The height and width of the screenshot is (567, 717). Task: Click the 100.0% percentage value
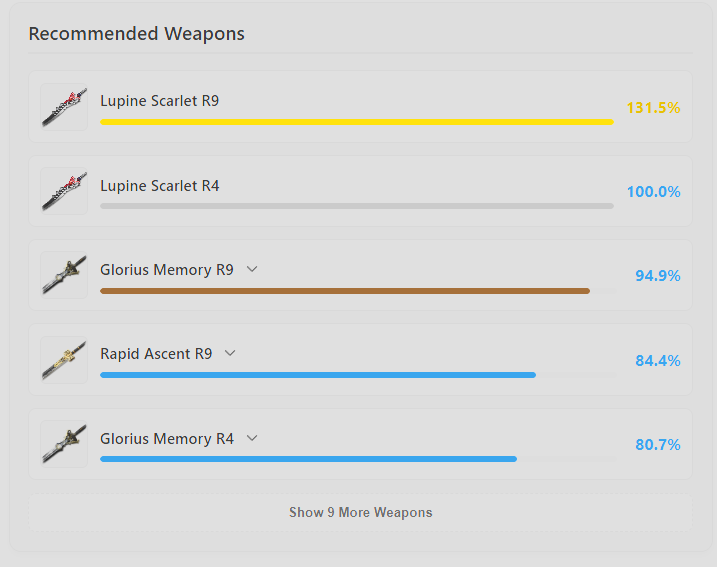pos(653,192)
